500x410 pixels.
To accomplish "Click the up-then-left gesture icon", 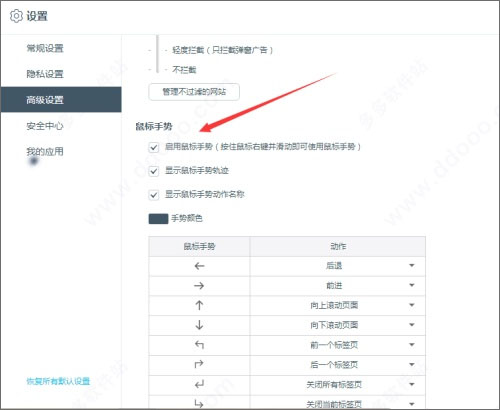I will click(199, 345).
